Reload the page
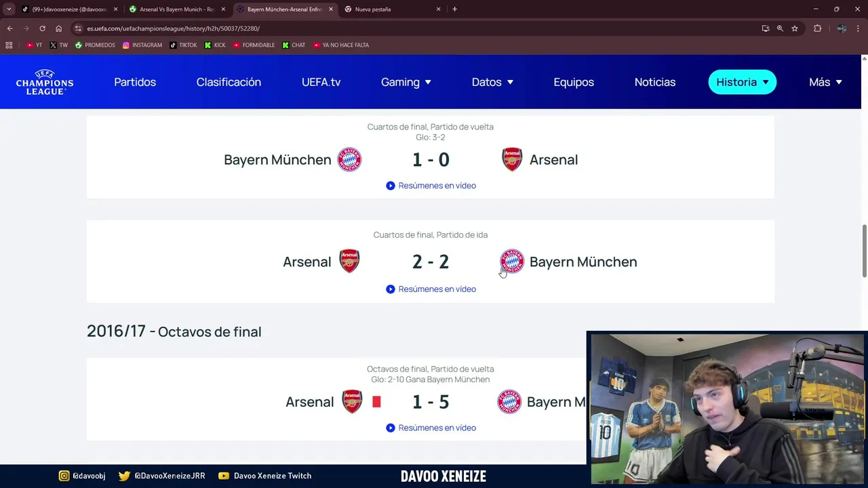This screenshot has height=488, width=868. [x=42, y=28]
